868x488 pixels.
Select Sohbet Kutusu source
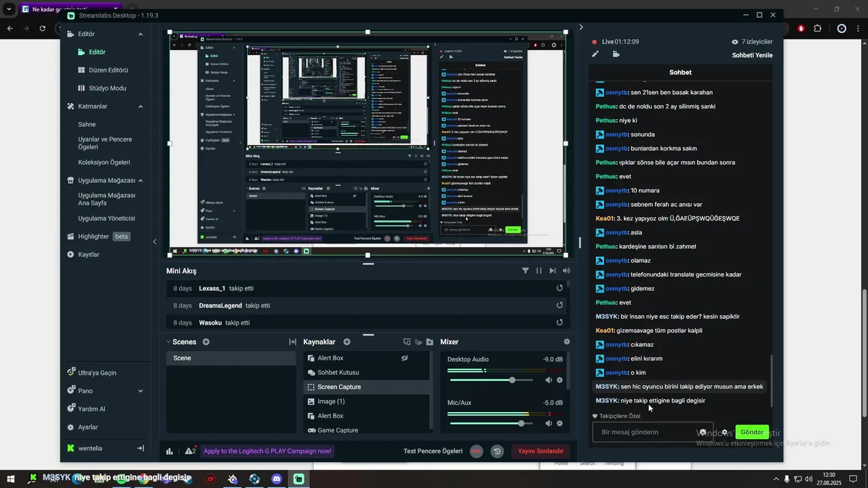(x=366, y=373)
